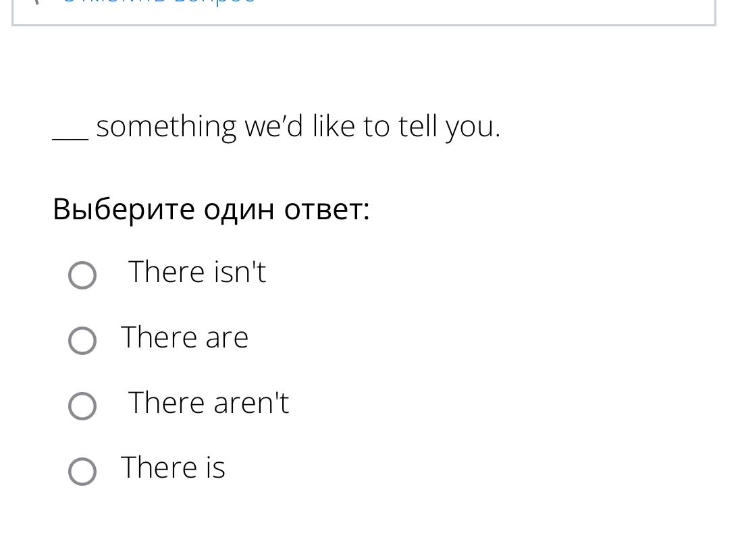
Task: Pick the "There aren't" radio circle
Action: click(x=82, y=405)
